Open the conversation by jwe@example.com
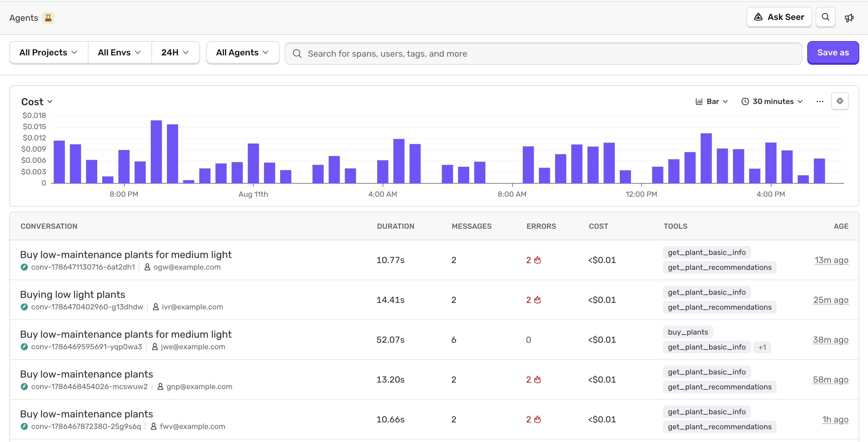 pos(126,334)
